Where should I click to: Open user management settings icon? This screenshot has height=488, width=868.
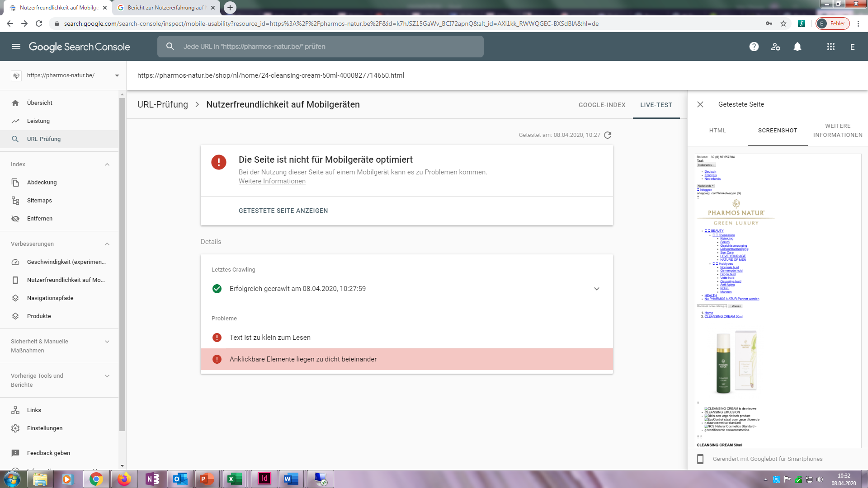point(776,47)
